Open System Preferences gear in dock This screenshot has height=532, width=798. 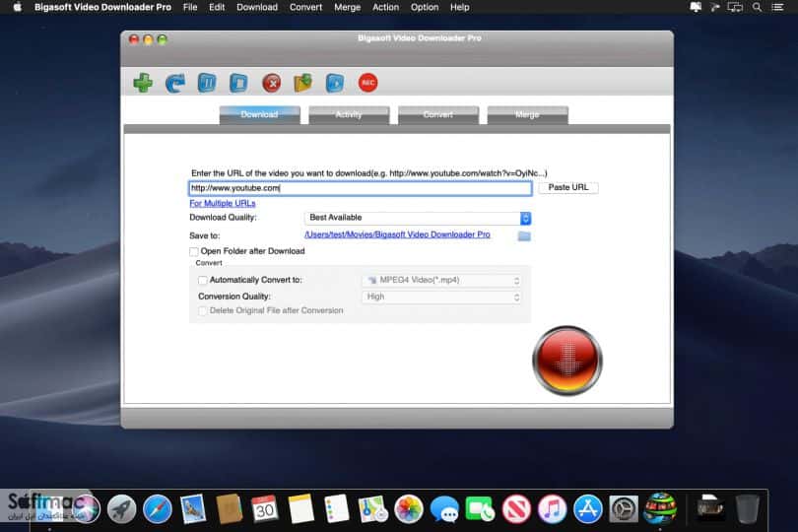pos(624,509)
